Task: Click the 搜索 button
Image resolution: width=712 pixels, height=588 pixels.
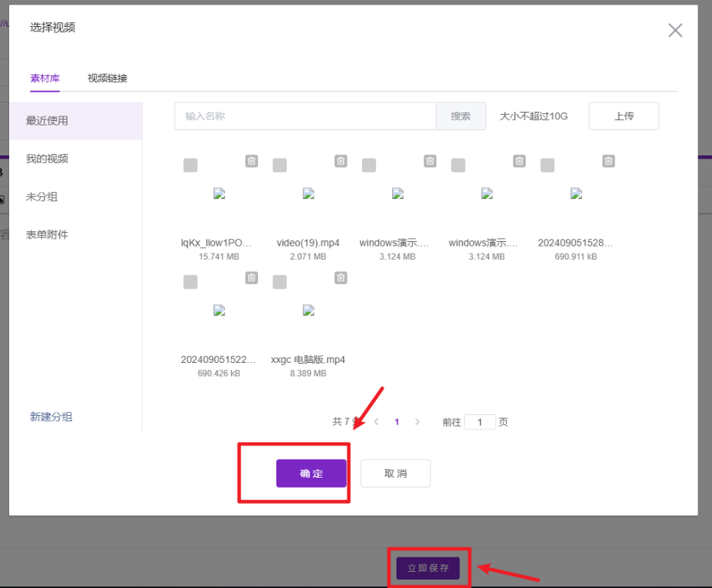Action: pos(461,116)
